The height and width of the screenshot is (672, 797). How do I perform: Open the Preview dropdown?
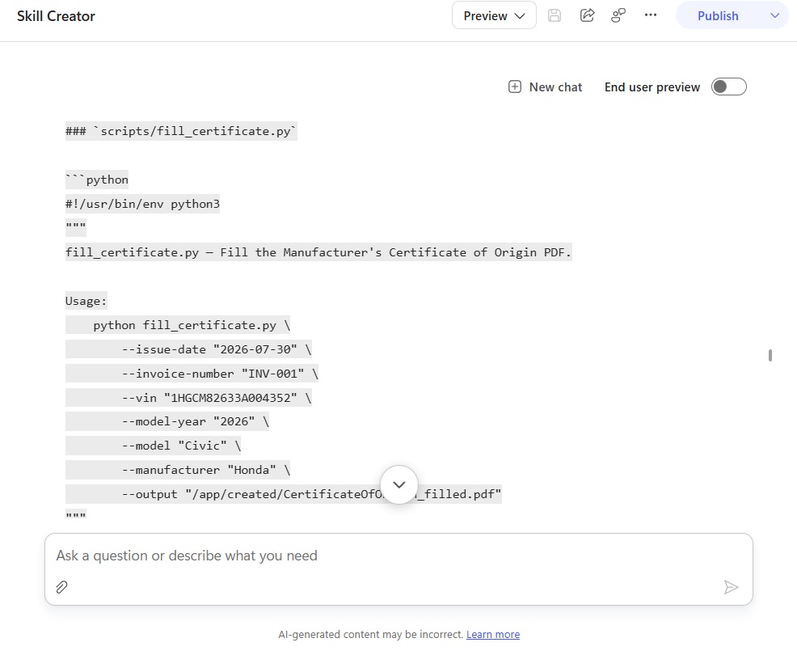coord(494,15)
